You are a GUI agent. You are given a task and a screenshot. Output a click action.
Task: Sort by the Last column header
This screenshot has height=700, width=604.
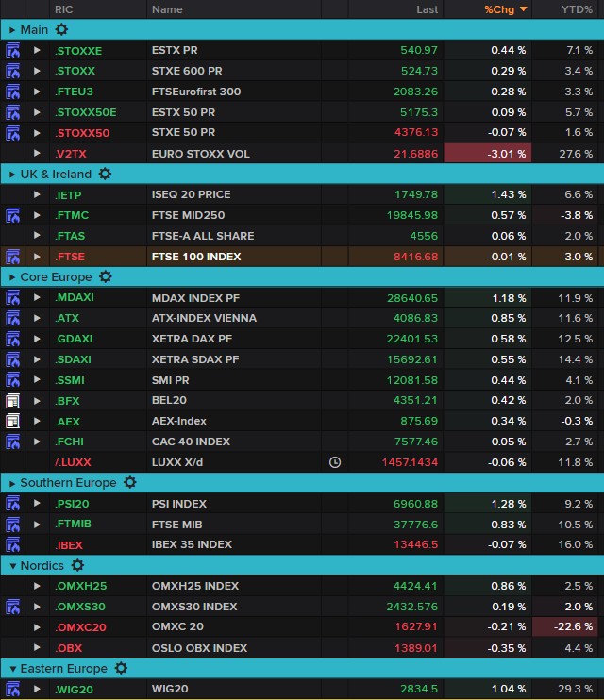point(428,9)
